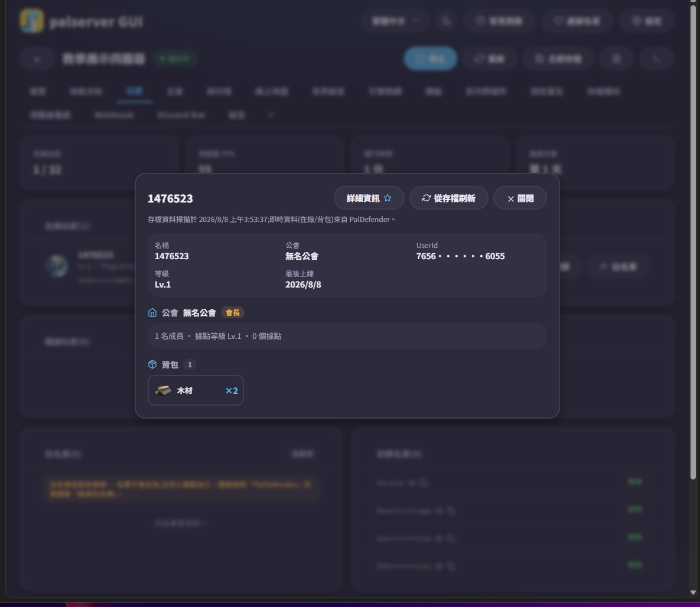Click the palserver GUI logo icon
The width and height of the screenshot is (700, 607).
point(32,21)
